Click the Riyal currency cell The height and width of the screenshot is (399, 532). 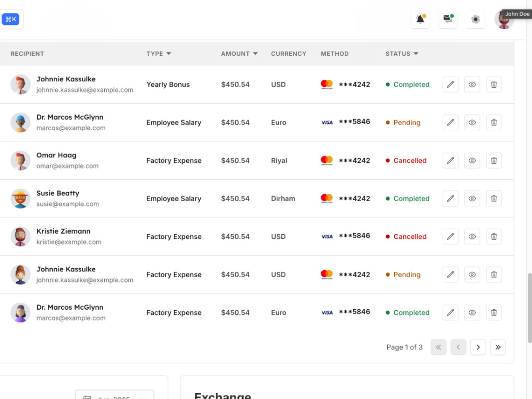click(x=279, y=161)
